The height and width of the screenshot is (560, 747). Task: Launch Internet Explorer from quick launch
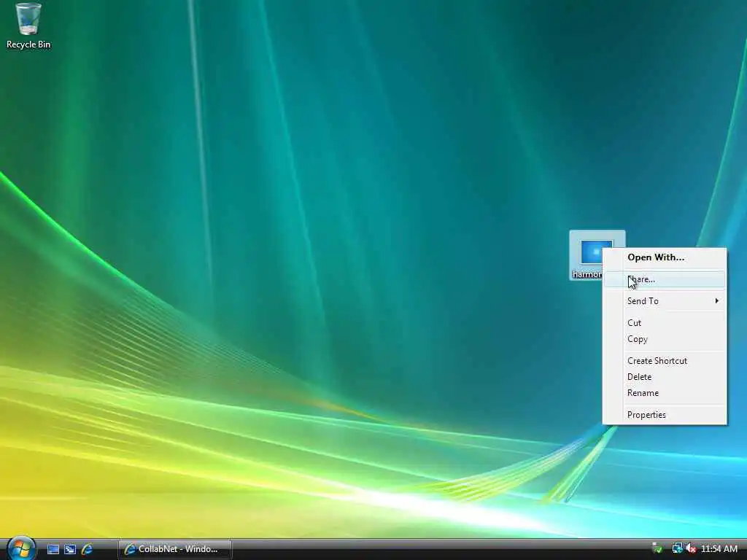pyautogui.click(x=87, y=549)
